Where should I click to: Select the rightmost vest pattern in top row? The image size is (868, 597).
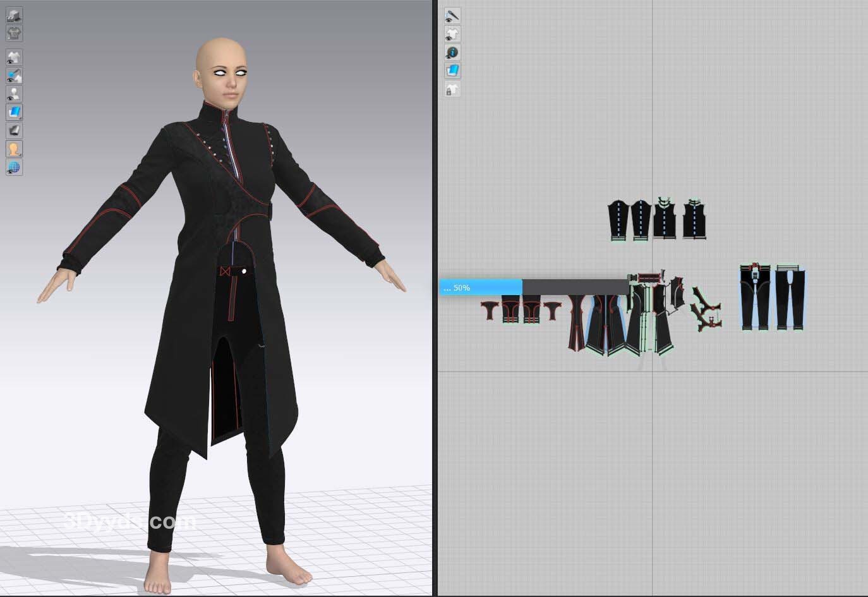pos(694,220)
